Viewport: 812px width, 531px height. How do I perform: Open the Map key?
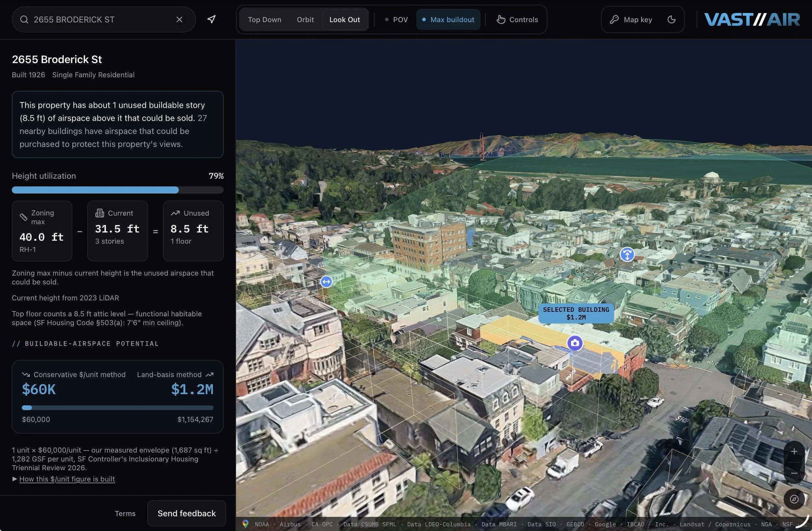(631, 19)
